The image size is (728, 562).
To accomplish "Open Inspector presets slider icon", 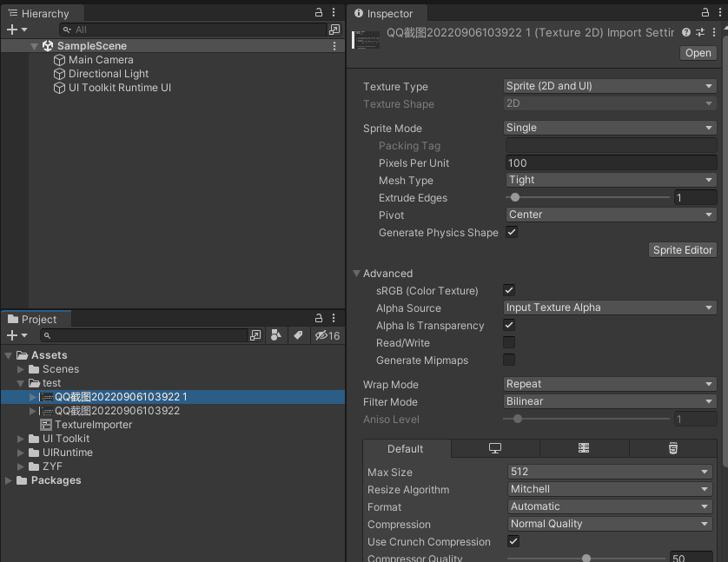I will [700, 32].
